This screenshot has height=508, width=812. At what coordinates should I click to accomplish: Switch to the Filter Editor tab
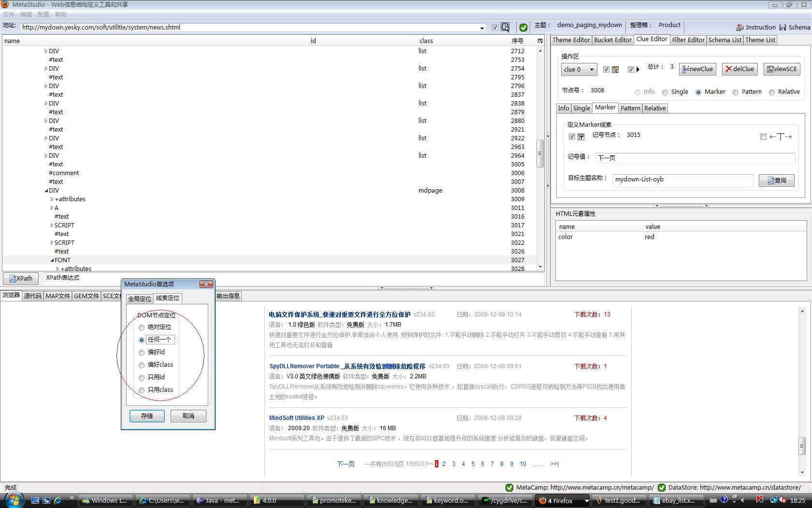(x=688, y=40)
